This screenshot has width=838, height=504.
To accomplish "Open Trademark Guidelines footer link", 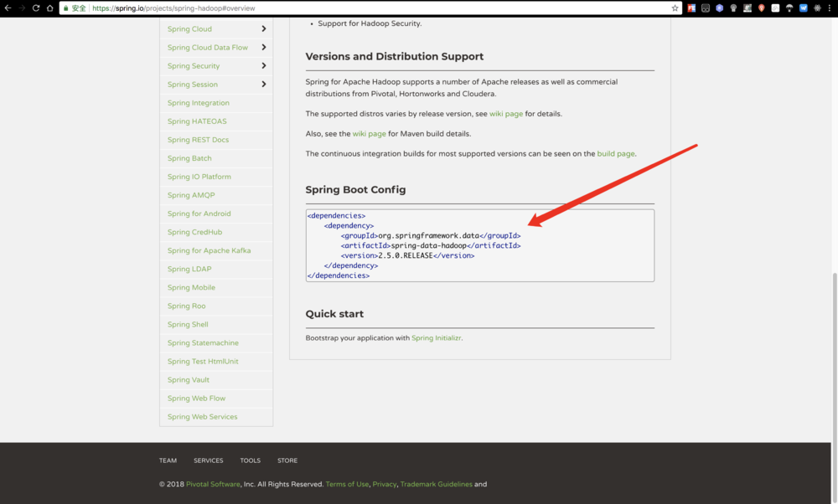I will tap(436, 484).
